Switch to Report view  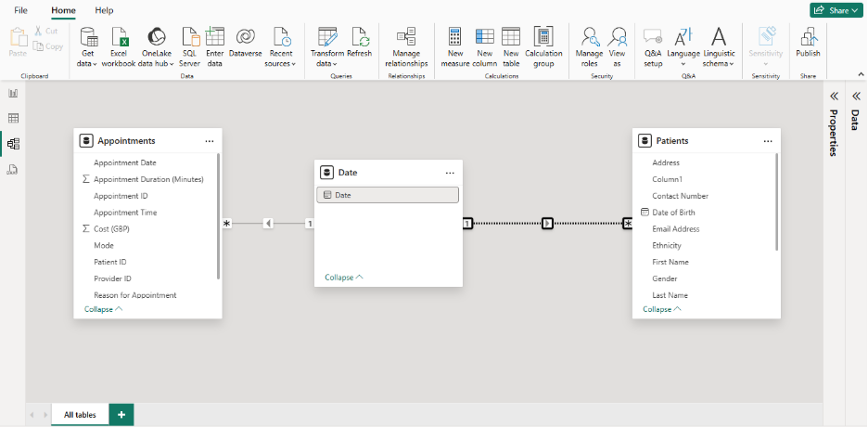pyautogui.click(x=13, y=94)
